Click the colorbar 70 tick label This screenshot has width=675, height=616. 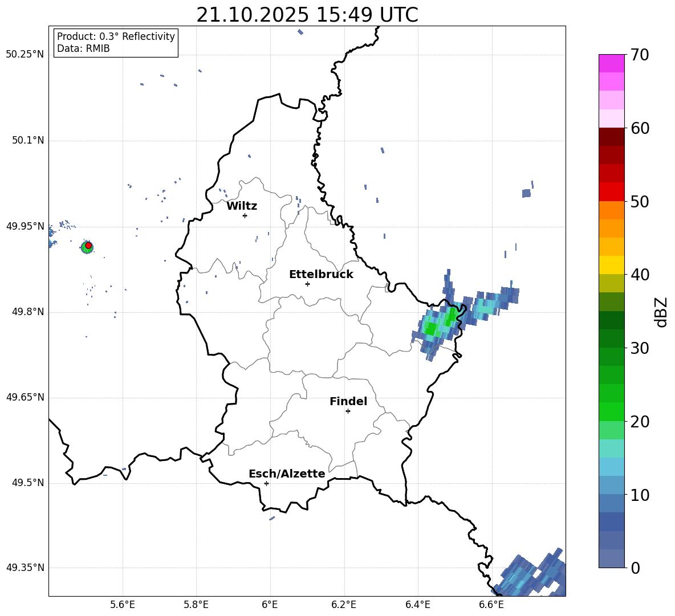tap(640, 55)
